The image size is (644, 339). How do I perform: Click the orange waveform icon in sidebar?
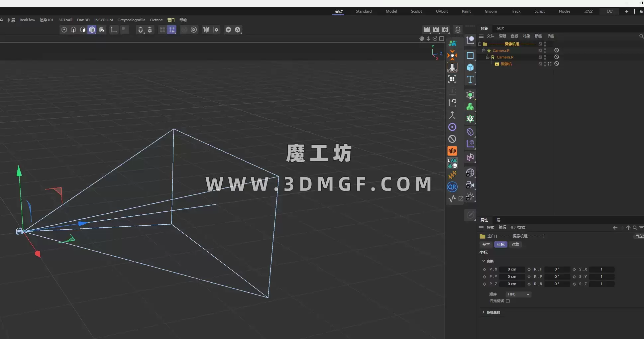(x=452, y=151)
